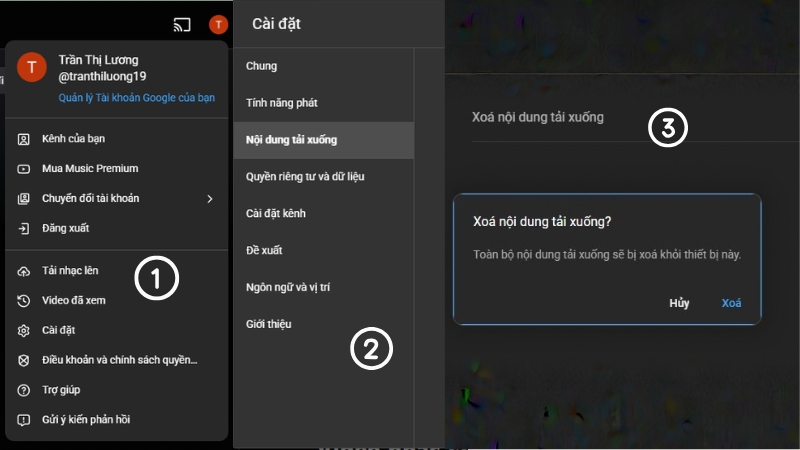Click the Trợ giúp question mark icon
The image size is (800, 450).
click(x=23, y=390)
